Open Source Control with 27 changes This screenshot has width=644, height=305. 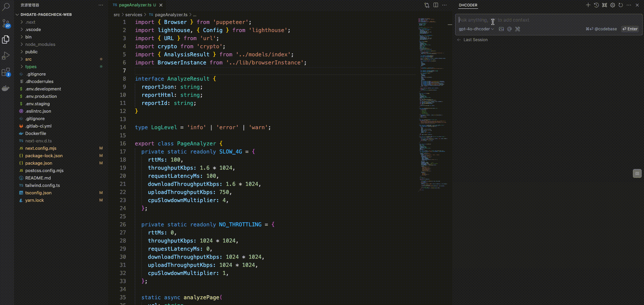[x=6, y=23]
